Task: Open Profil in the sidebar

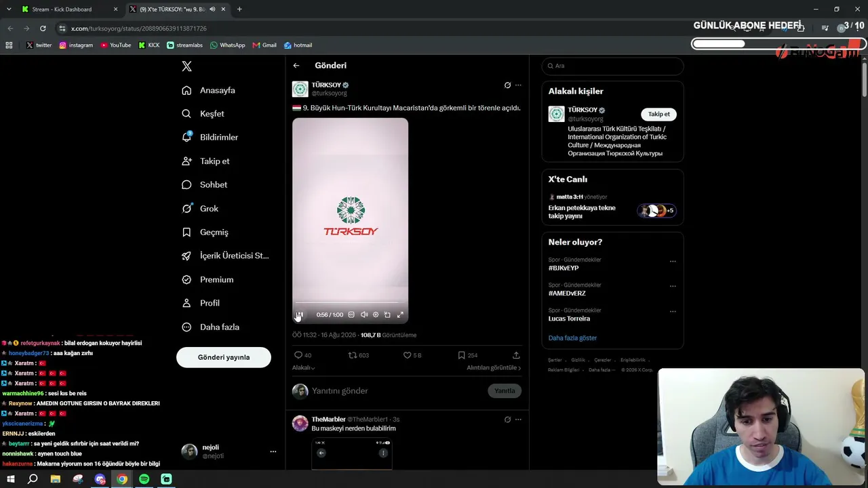Action: (201, 304)
